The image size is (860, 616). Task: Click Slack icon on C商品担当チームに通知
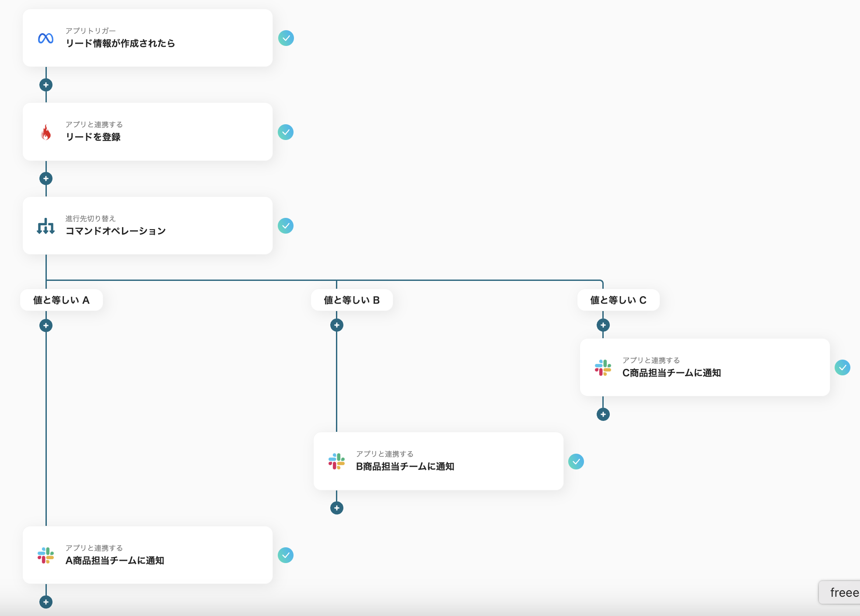pyautogui.click(x=603, y=367)
